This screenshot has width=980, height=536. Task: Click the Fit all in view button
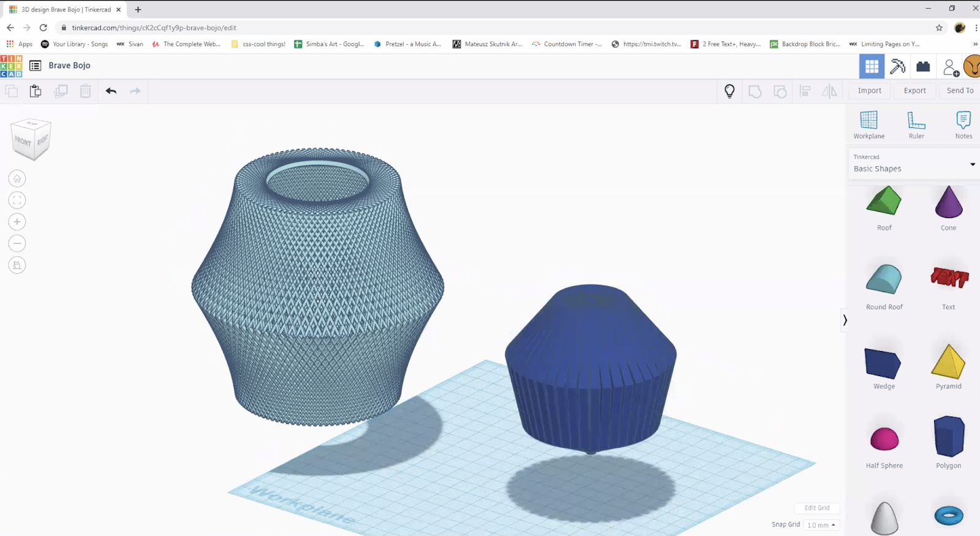pos(17,200)
